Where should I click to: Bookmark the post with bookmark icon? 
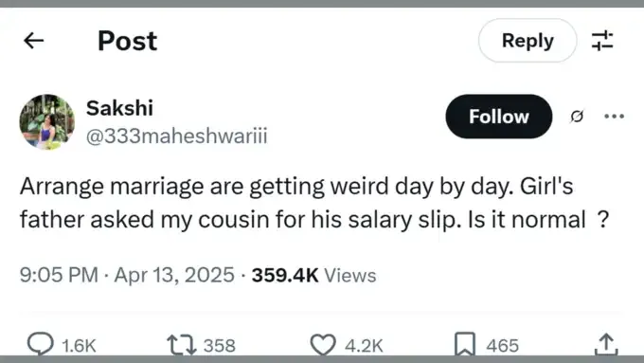coord(464,344)
